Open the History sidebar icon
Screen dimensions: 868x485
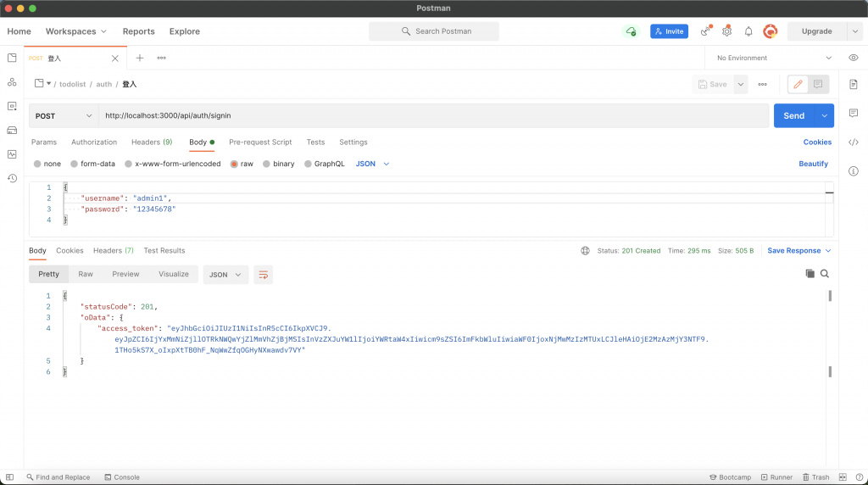point(12,178)
